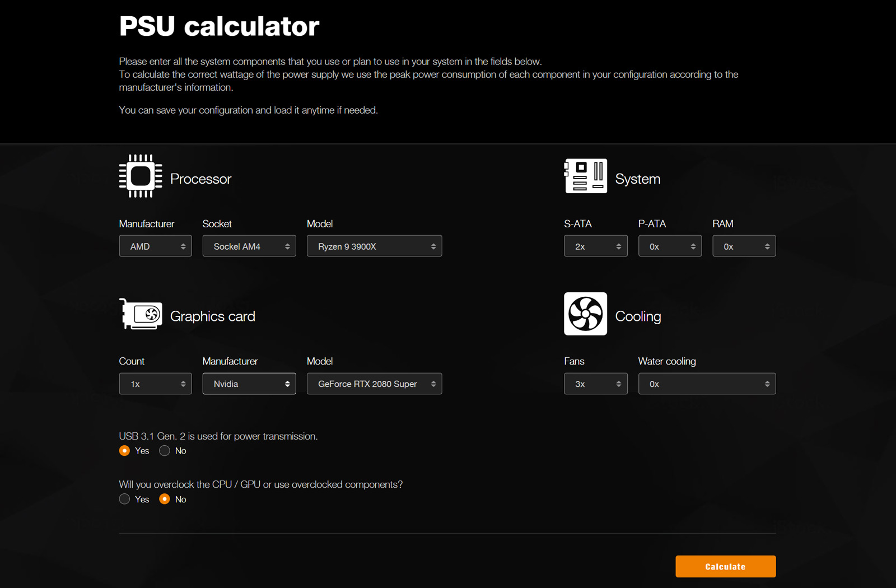Open the Water cooling dropdown

pyautogui.click(x=707, y=384)
